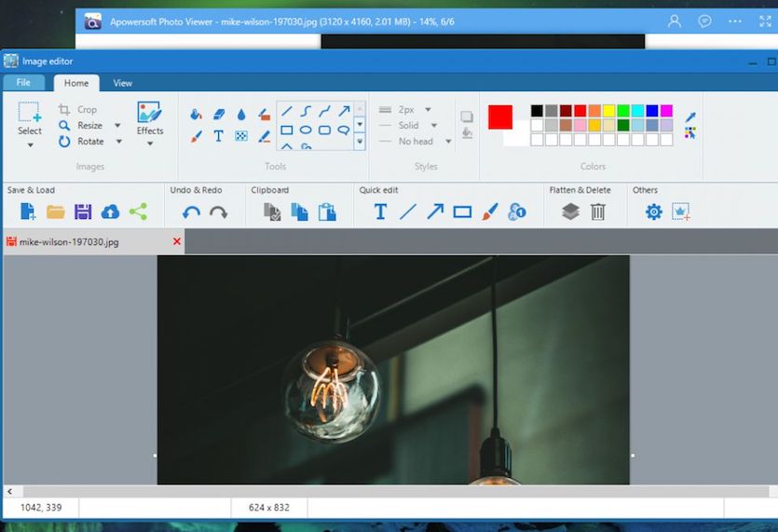Image resolution: width=778 pixels, height=532 pixels.
Task: Open settings gear in Others group
Action: [x=654, y=211]
